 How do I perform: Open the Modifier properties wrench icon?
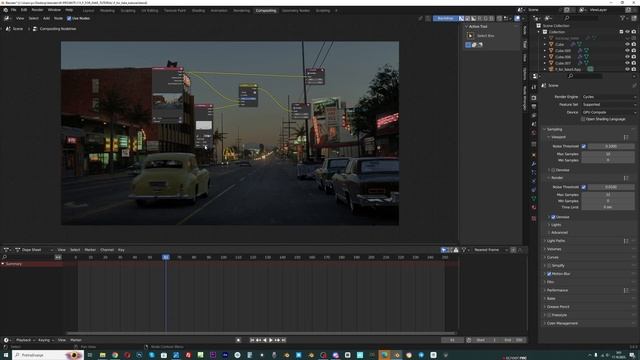[533, 164]
